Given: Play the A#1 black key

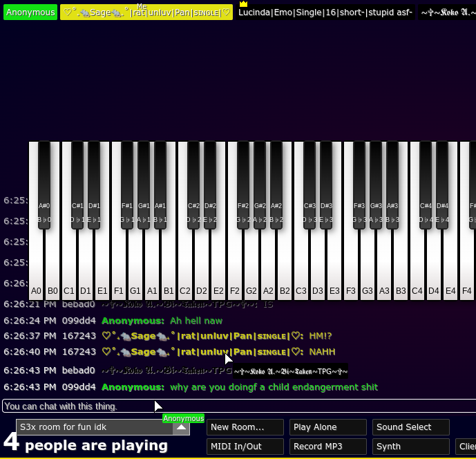Looking at the screenshot, I should click(x=160, y=185).
